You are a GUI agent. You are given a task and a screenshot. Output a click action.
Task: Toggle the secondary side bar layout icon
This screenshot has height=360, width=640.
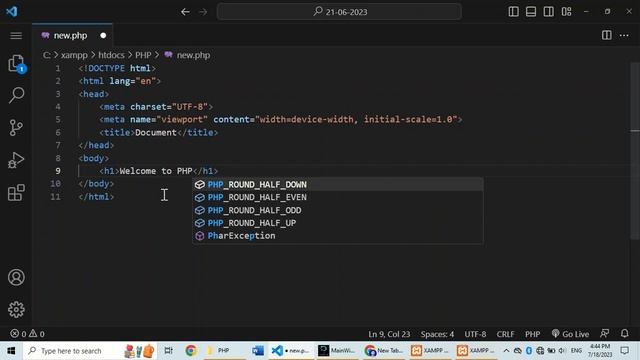549,11
